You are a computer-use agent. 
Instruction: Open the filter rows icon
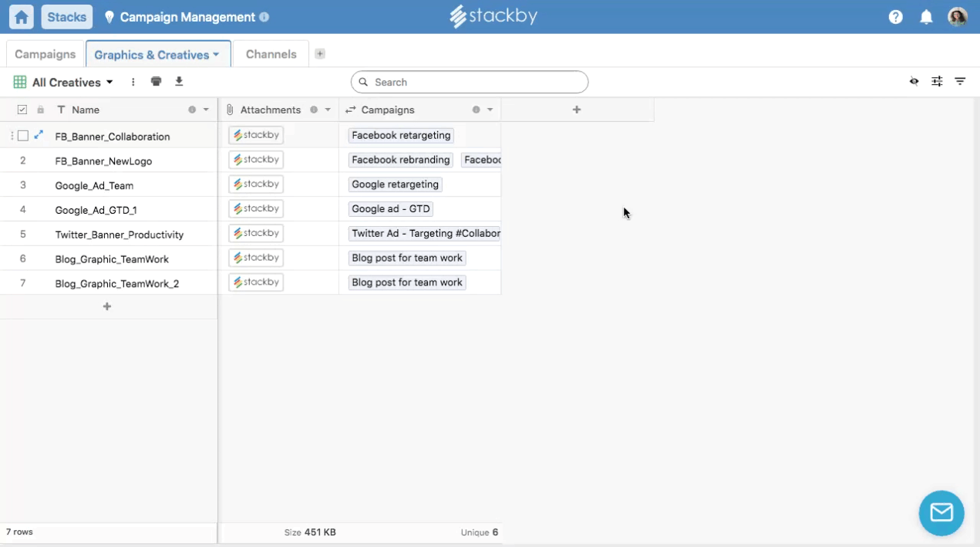point(960,81)
